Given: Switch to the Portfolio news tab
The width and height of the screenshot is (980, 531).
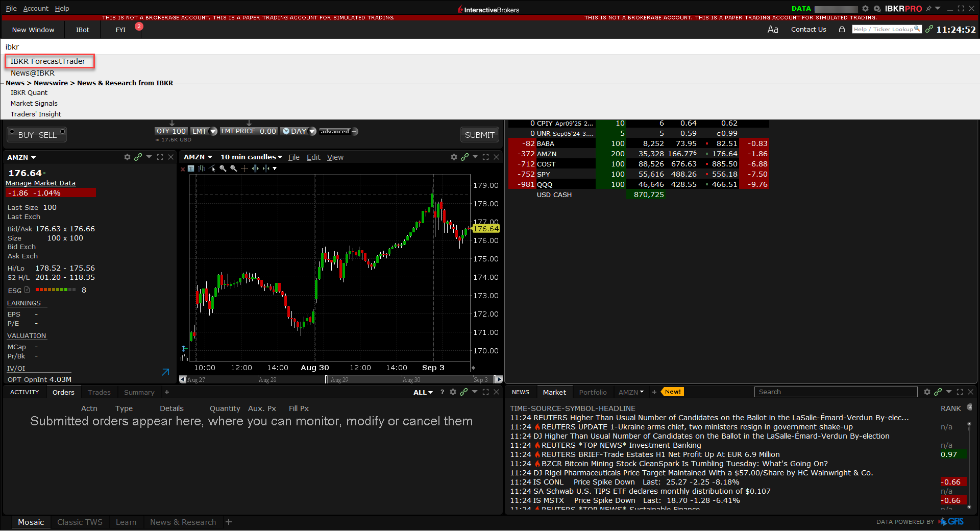Looking at the screenshot, I should [x=593, y=392].
